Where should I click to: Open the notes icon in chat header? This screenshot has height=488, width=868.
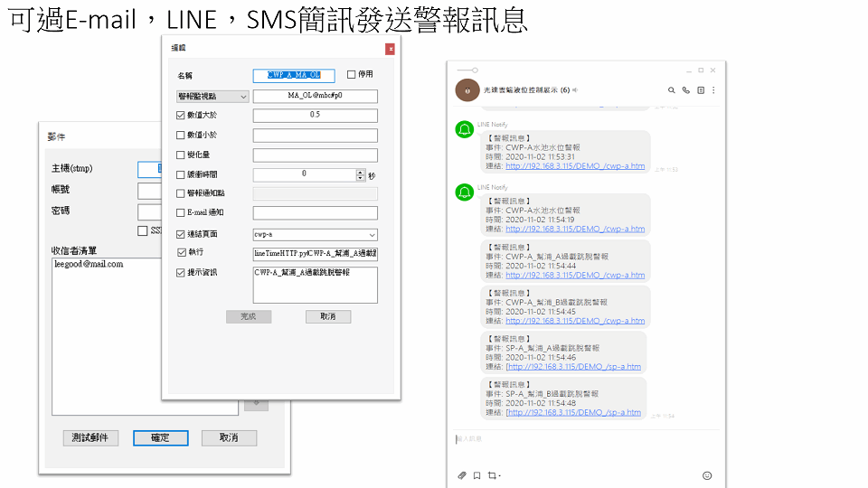pos(700,90)
